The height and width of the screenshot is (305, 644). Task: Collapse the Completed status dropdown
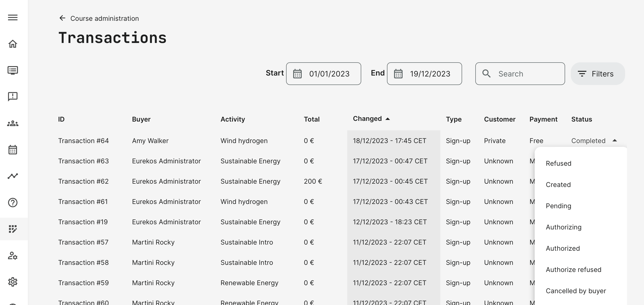(614, 141)
